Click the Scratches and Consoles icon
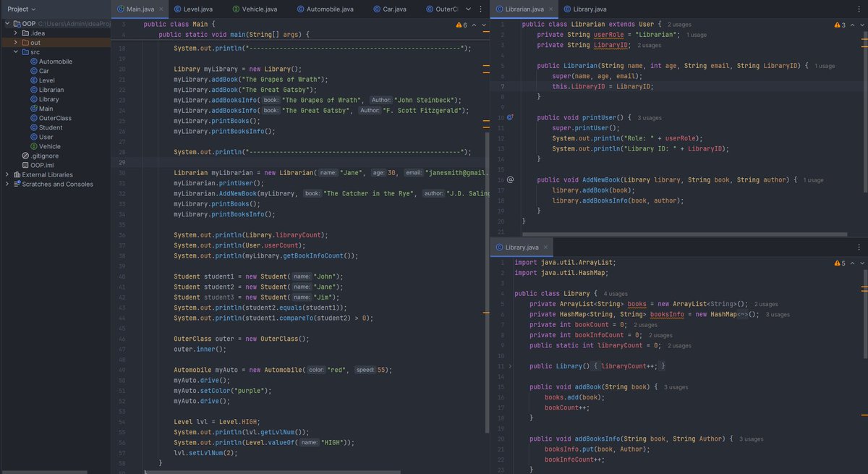The height and width of the screenshot is (474, 868). 17,184
